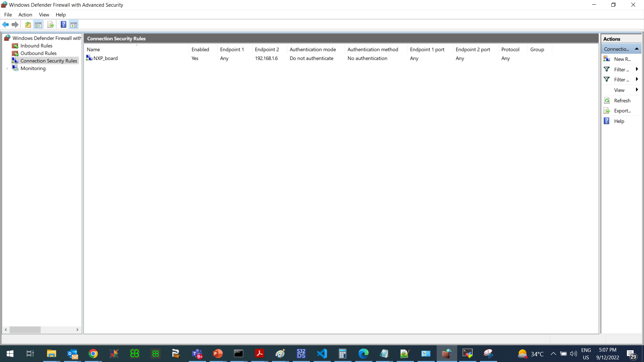This screenshot has height=362, width=644.
Task: Open Outlook from the taskbar
Action: point(72,354)
